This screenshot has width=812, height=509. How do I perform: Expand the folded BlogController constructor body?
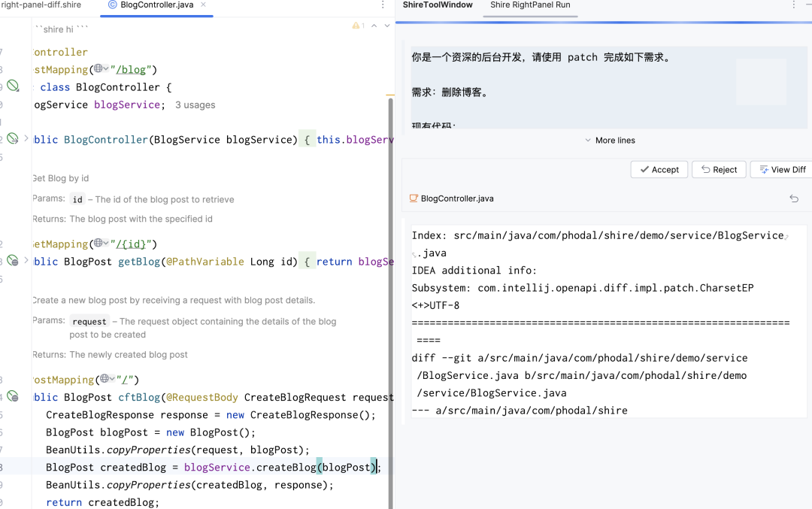[26, 139]
